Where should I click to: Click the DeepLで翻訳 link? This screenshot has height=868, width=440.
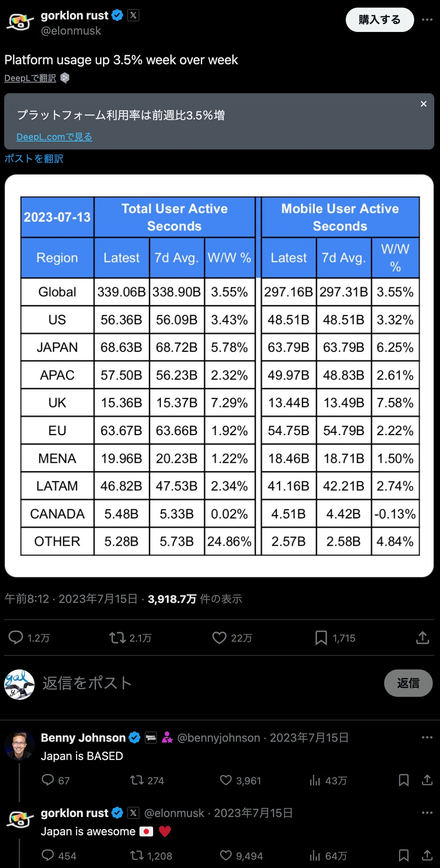(30, 78)
